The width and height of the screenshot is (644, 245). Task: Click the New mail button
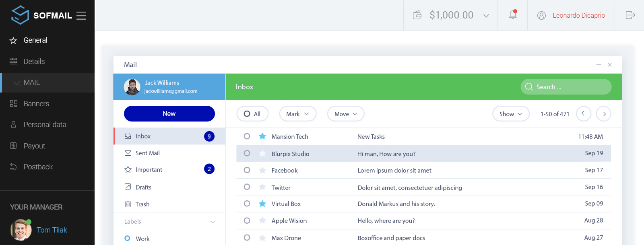tap(169, 114)
